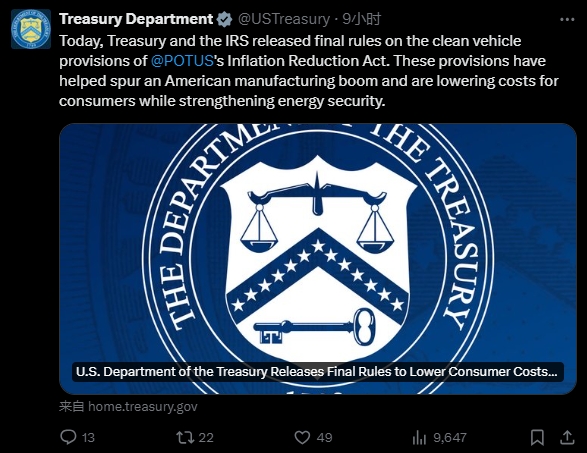Click the @USTreasury handle
The image size is (587, 453).
[x=284, y=19]
